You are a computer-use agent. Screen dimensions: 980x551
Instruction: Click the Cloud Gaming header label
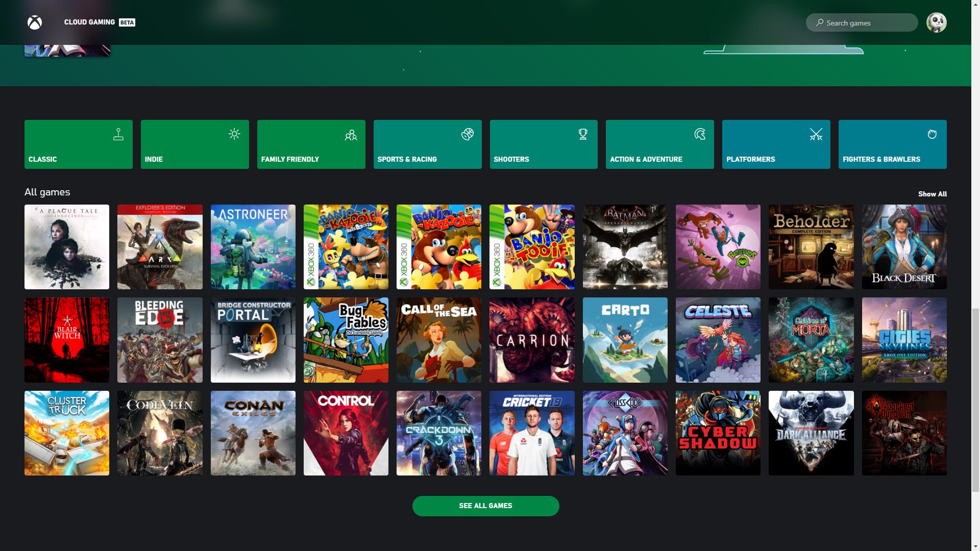[89, 22]
